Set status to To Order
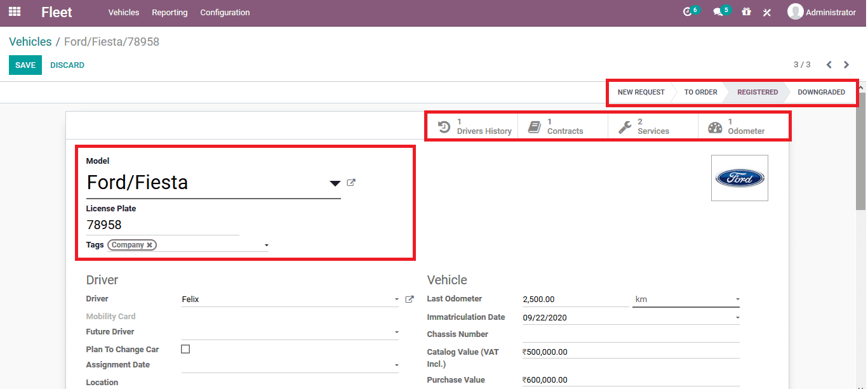The image size is (868, 389). click(700, 92)
